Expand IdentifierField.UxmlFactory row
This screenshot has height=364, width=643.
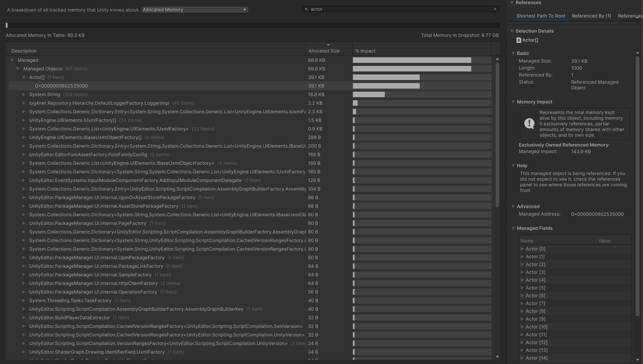(x=23, y=352)
